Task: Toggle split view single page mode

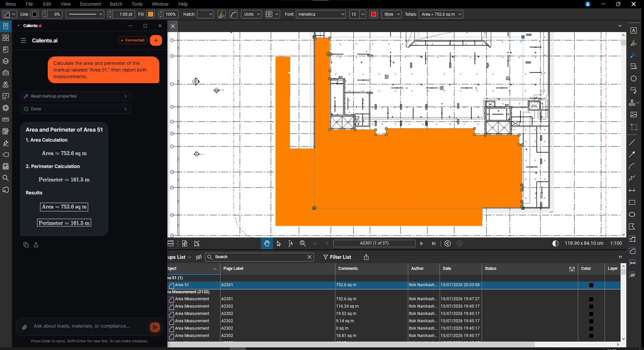Action: coord(171,243)
